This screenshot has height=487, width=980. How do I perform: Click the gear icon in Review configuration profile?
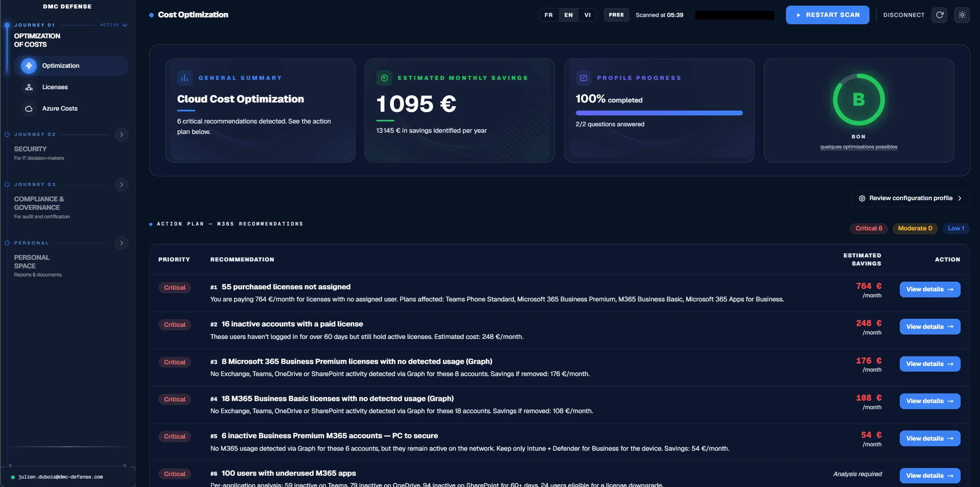tap(862, 198)
